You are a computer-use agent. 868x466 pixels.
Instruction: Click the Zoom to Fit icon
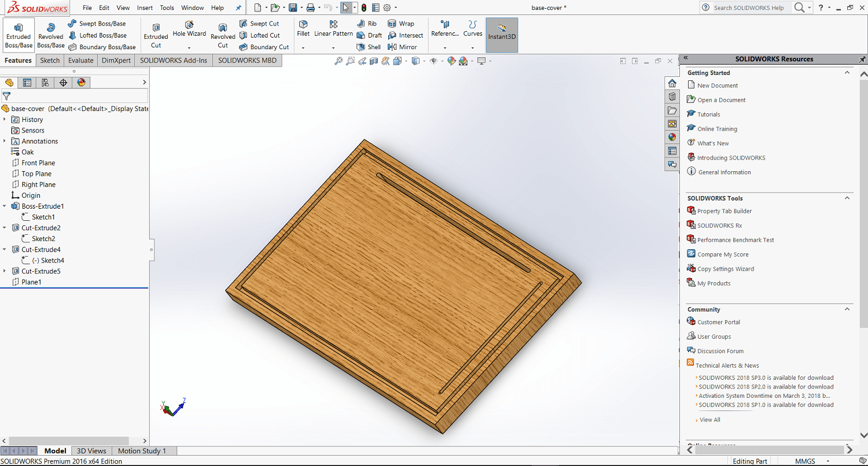(339, 61)
